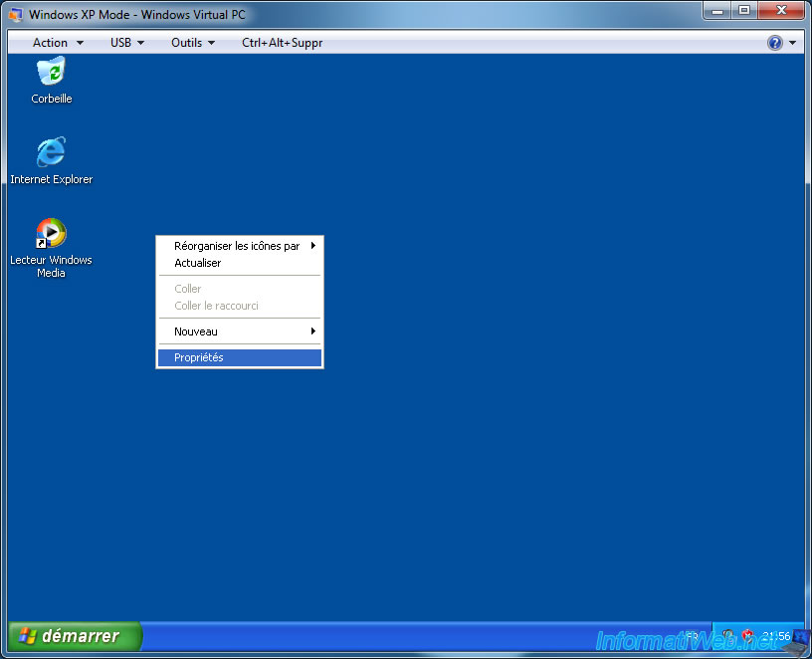Click the greyed Coller menu entry
This screenshot has height=659, width=812.
coord(240,289)
